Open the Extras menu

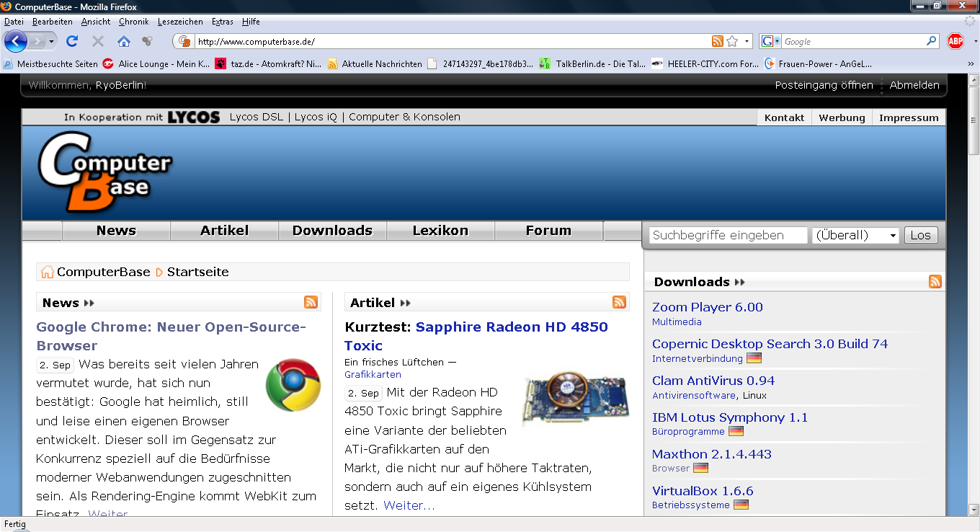(223, 22)
